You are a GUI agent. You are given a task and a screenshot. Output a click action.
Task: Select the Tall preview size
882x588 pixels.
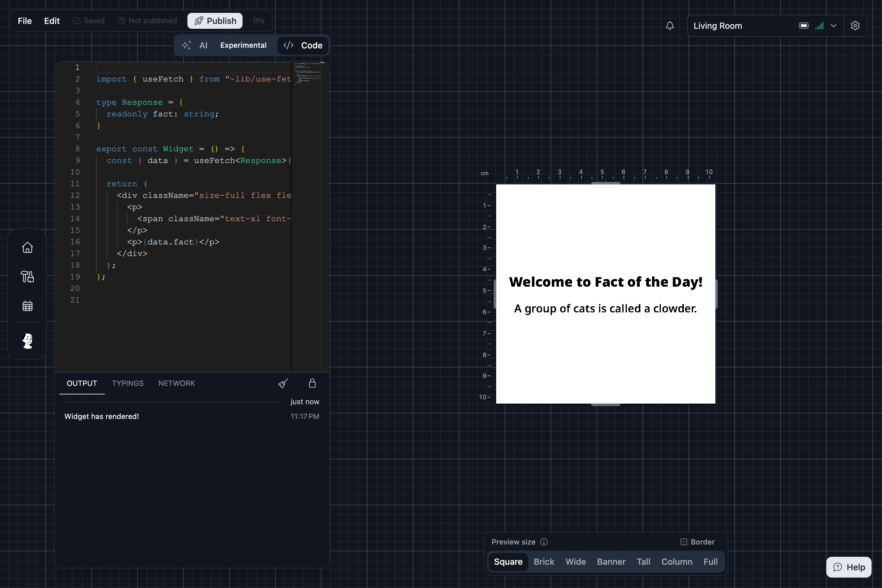[643, 562]
